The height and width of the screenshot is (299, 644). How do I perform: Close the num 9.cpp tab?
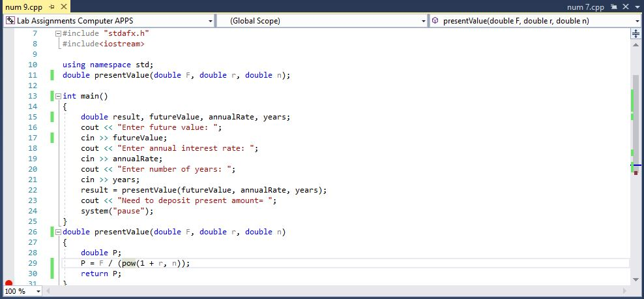point(63,7)
